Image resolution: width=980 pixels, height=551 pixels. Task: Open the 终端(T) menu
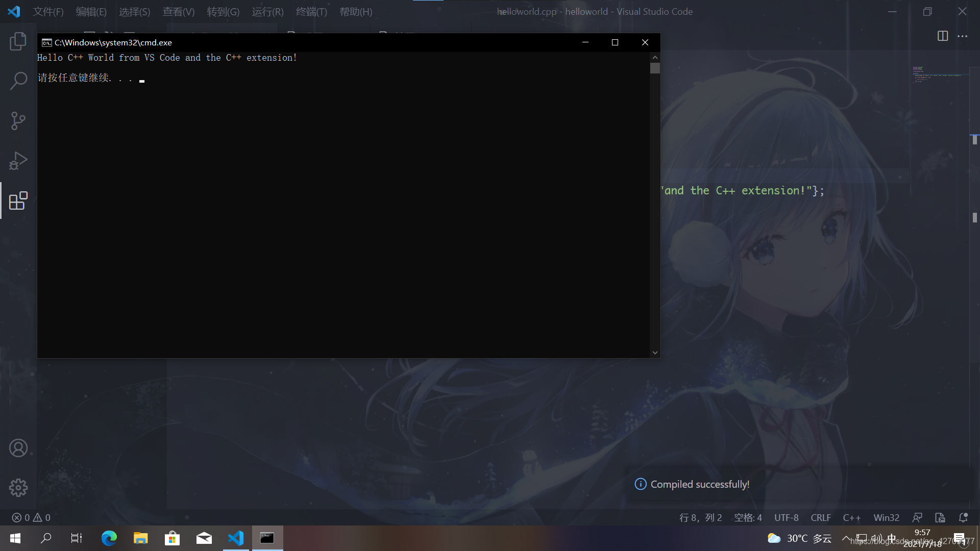point(311,11)
